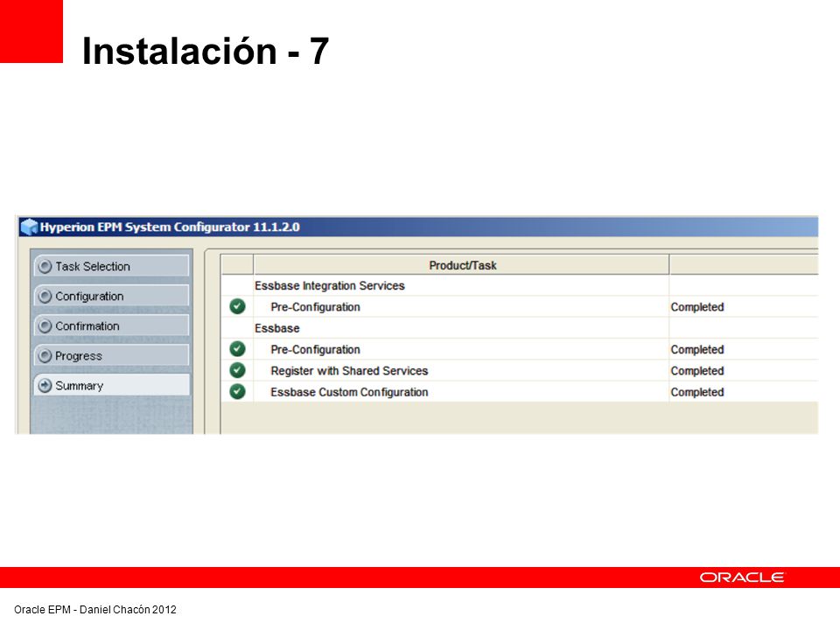Open the Confirmation step
Viewport: 840px width, 630px height.
pos(111,326)
